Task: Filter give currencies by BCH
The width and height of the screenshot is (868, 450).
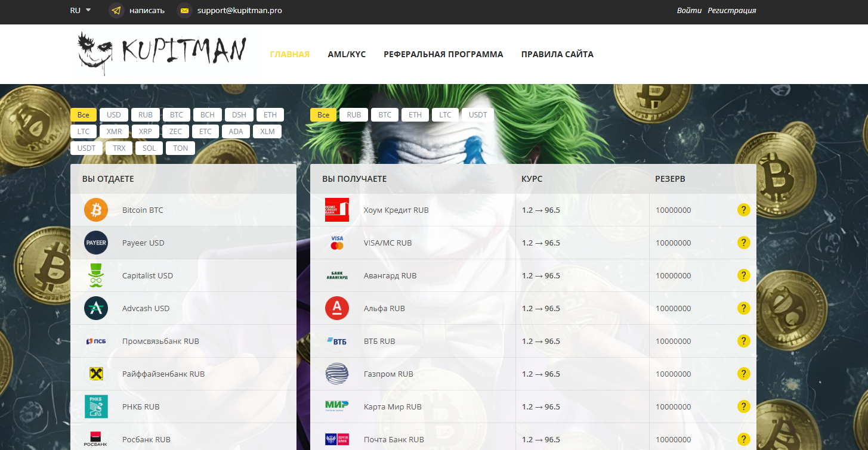Action: point(208,115)
